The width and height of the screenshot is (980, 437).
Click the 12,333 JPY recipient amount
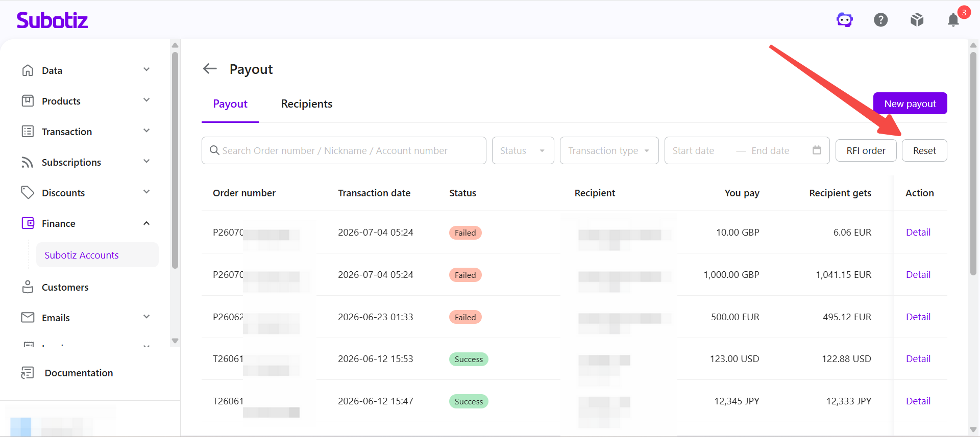click(848, 401)
